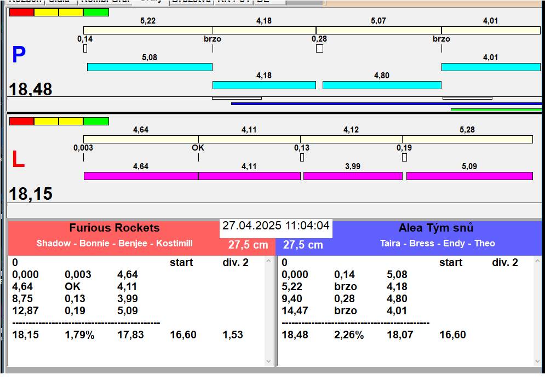This screenshot has width=545, height=392.
Task: Click scroll-up arrow in Furious Rockets results list
Action: 268,262
